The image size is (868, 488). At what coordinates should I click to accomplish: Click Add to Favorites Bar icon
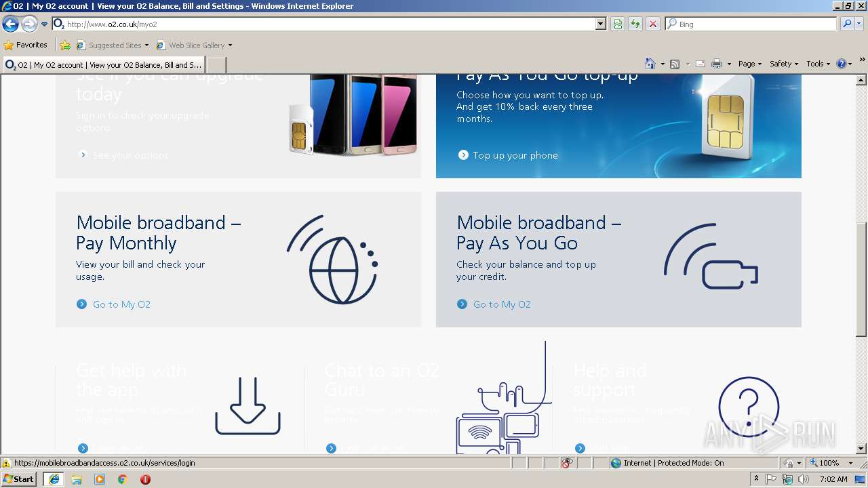[65, 45]
